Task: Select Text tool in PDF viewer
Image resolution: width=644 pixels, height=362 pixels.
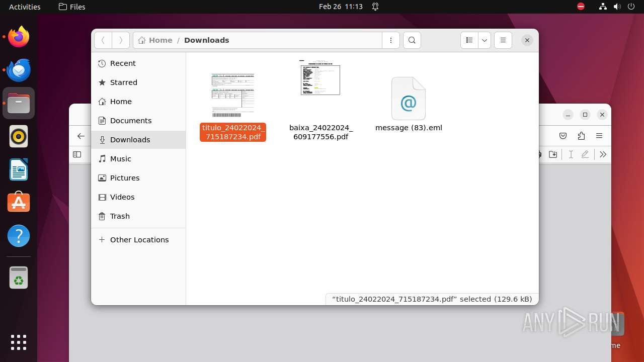Action: (571, 154)
